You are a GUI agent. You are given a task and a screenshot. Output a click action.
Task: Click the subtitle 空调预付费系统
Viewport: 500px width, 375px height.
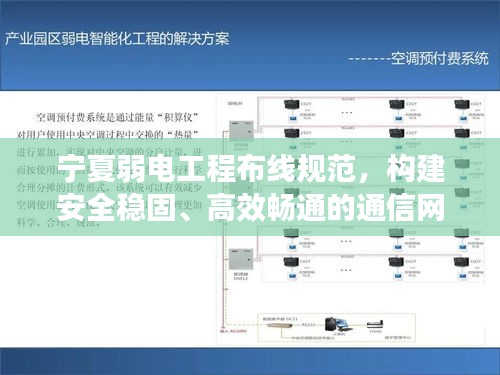[440, 59]
